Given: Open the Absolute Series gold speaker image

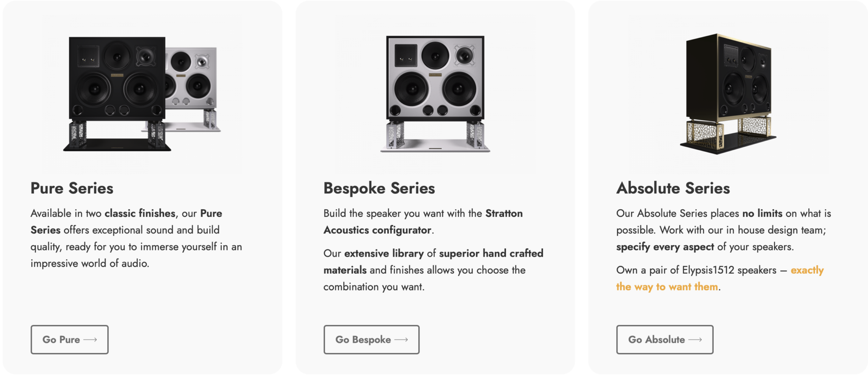Looking at the screenshot, I should pyautogui.click(x=728, y=94).
